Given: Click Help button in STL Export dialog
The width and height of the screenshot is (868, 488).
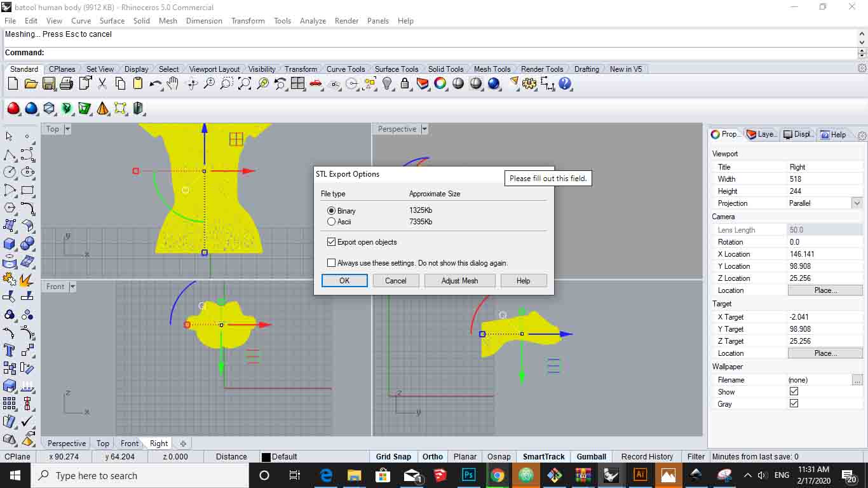Looking at the screenshot, I should coord(523,280).
